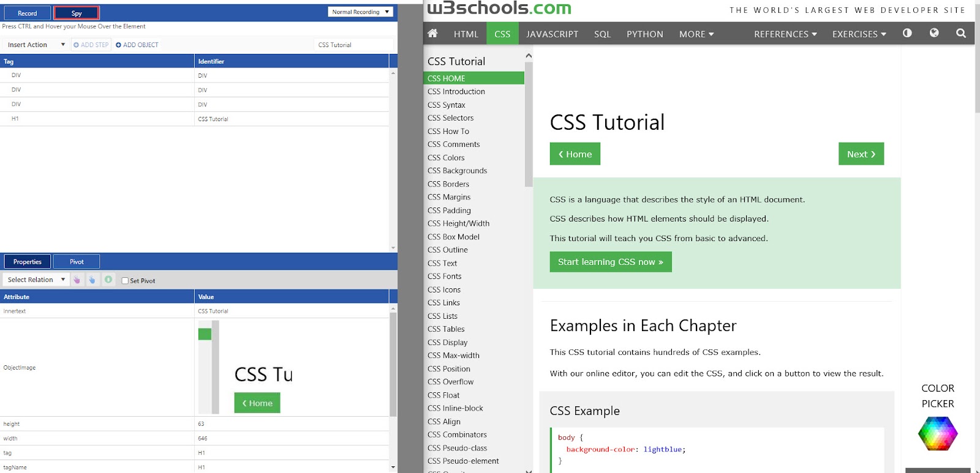Image resolution: width=980 pixels, height=473 pixels.
Task: Open the HTML navbar item
Action: (x=466, y=34)
